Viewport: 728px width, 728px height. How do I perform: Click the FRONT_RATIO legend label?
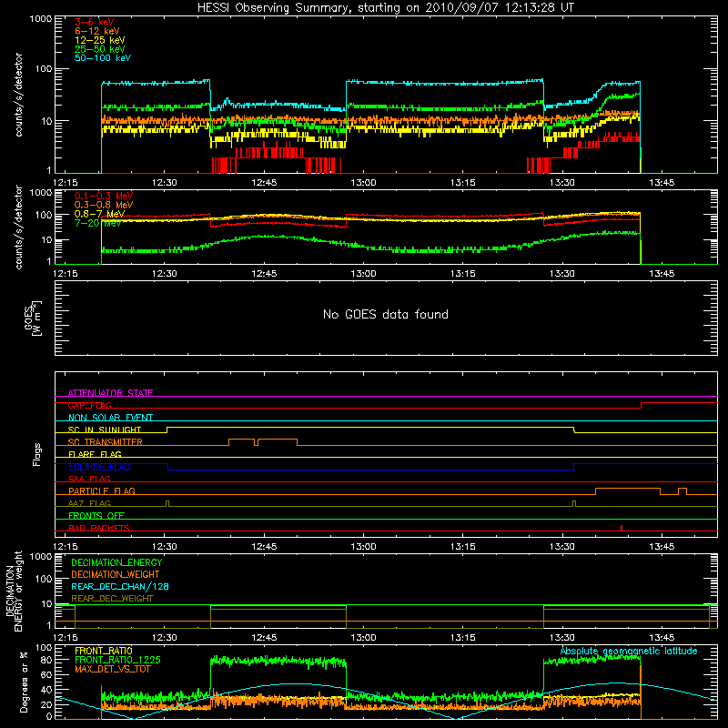pos(104,651)
